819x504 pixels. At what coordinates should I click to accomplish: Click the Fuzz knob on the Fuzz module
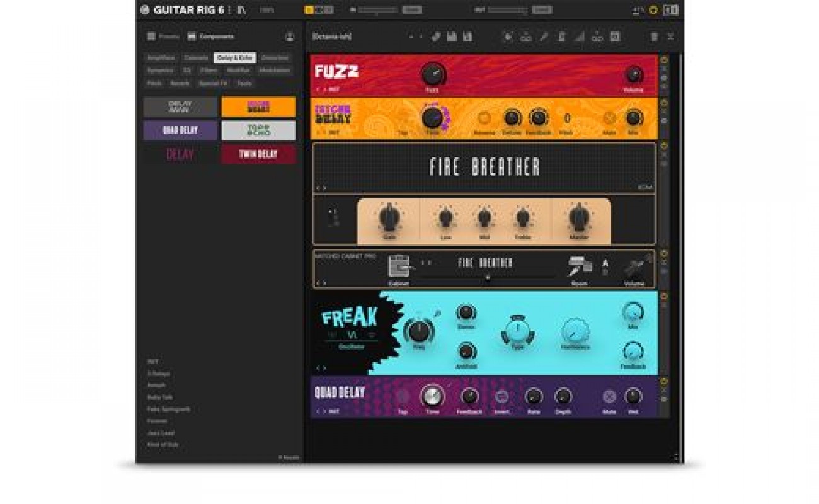coord(432,74)
